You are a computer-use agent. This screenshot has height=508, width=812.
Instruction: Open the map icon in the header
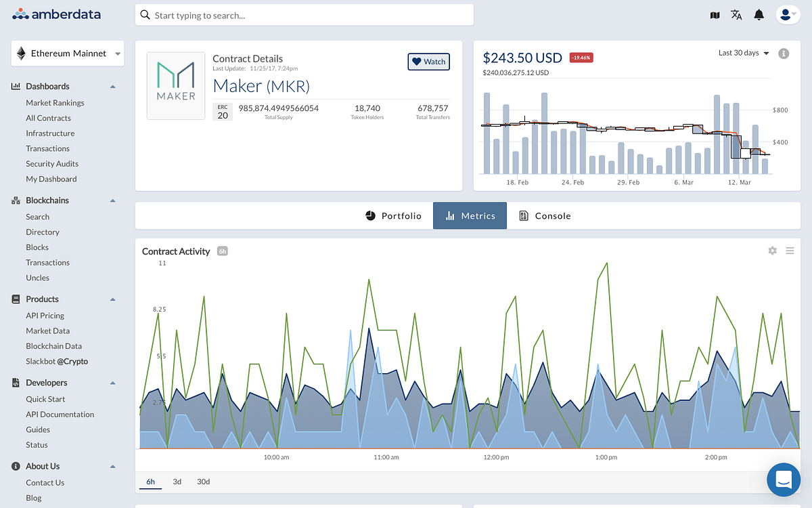click(x=715, y=14)
